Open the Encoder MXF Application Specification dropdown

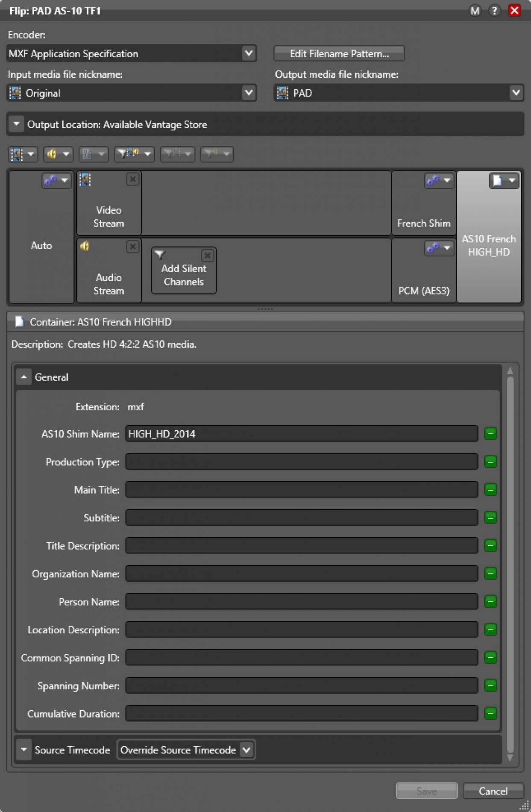[x=132, y=53]
